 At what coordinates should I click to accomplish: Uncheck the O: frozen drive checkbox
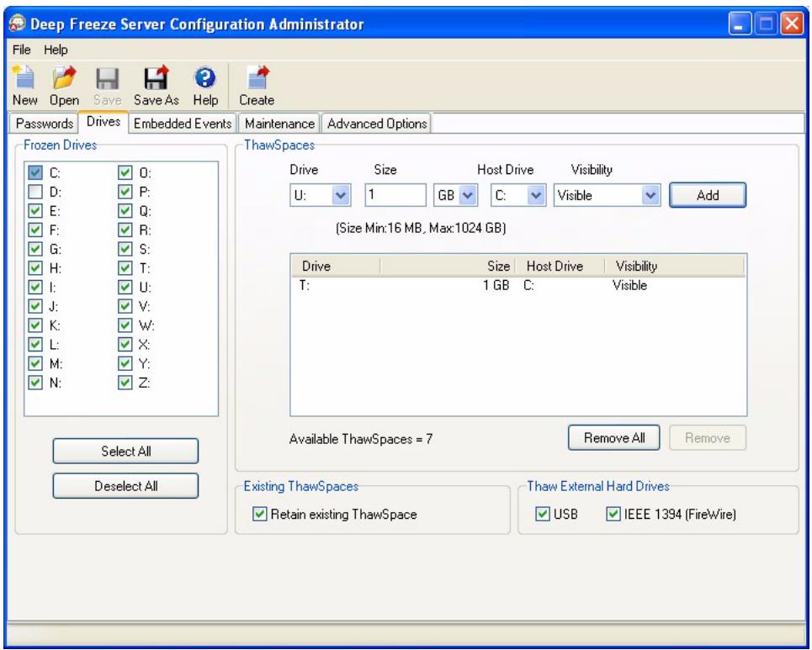point(125,172)
